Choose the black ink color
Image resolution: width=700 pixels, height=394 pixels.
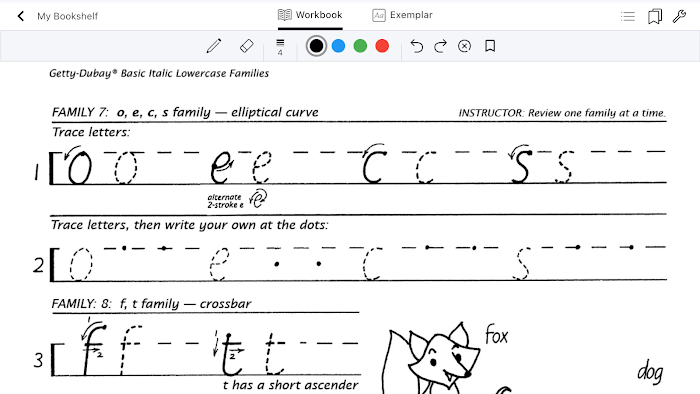316,46
